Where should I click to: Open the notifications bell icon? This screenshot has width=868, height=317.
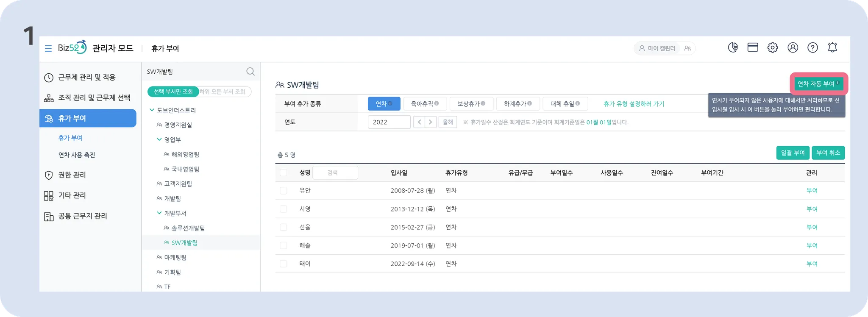pos(832,47)
